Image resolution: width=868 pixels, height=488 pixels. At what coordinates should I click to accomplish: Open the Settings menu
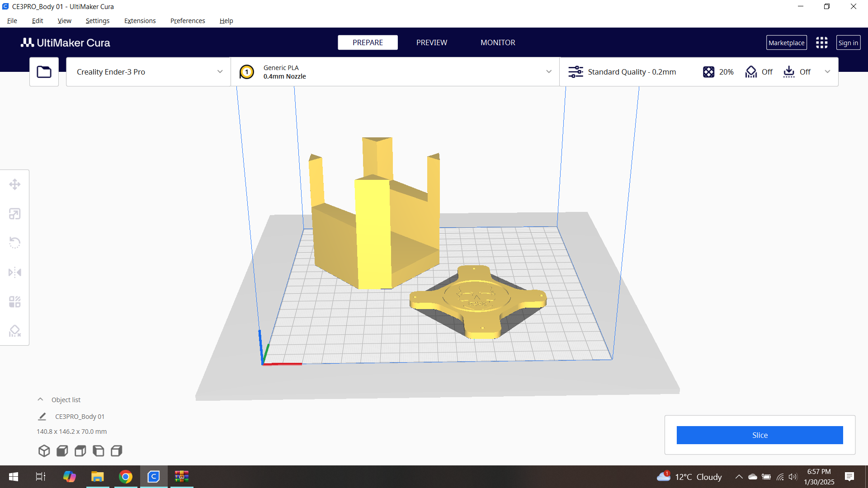[x=97, y=21]
